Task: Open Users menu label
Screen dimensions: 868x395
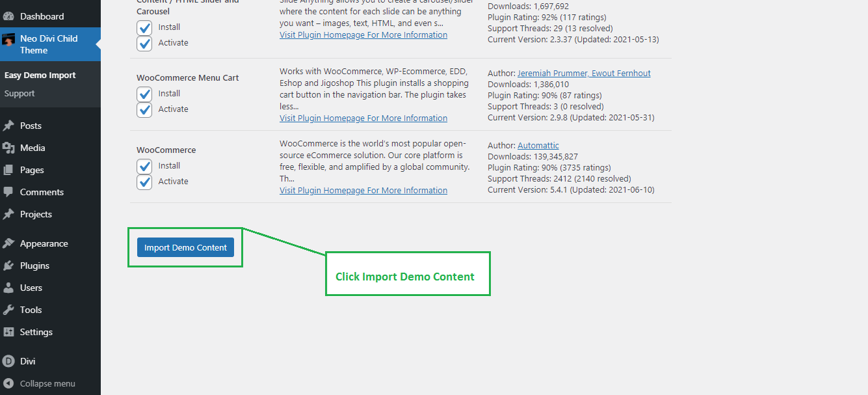Action: coord(31,288)
